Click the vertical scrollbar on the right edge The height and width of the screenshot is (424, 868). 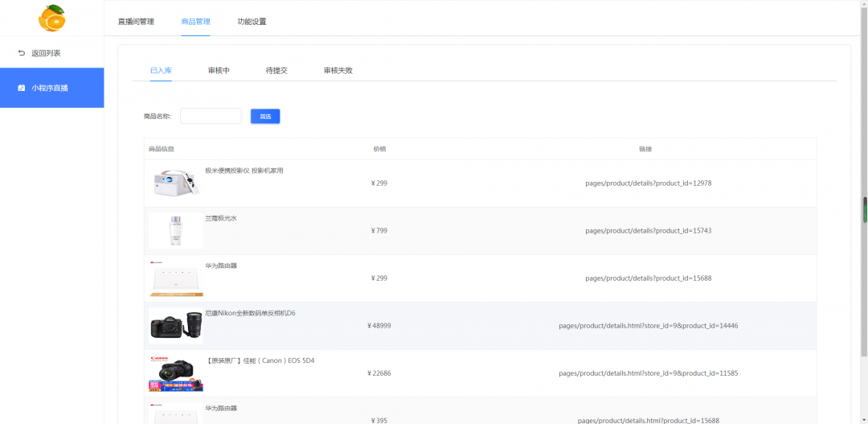tap(865, 209)
